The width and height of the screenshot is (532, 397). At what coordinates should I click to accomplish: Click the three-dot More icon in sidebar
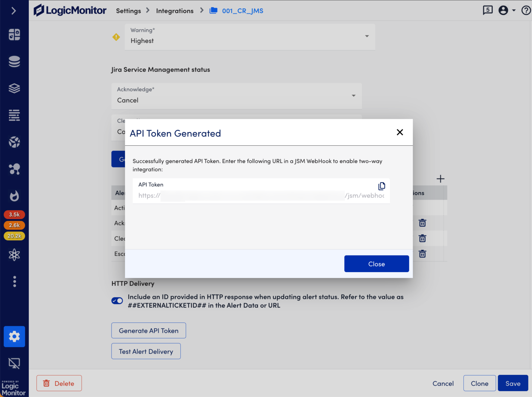[14, 281]
